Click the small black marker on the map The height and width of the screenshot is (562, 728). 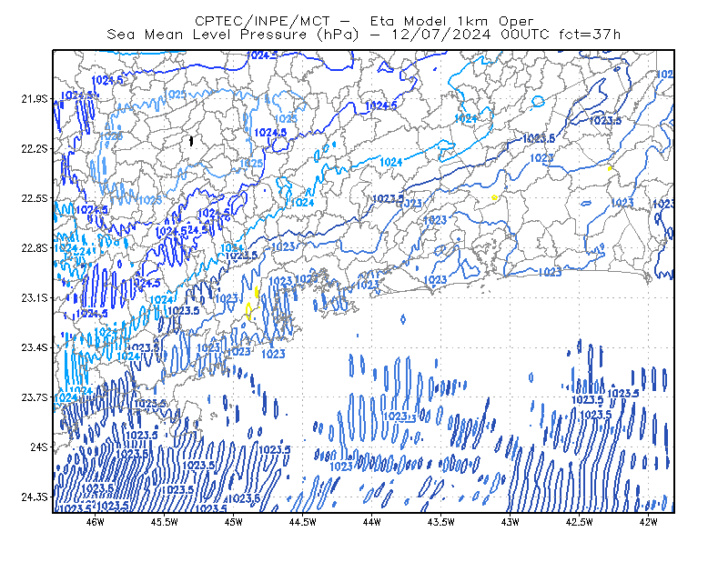[x=191, y=141]
